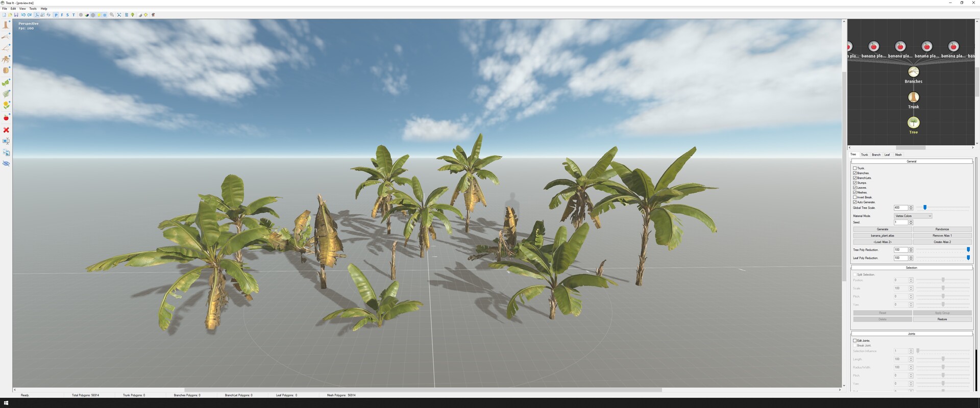The image size is (980, 408).
Task: Click the sun lighting icon in toolbar
Action: click(145, 15)
